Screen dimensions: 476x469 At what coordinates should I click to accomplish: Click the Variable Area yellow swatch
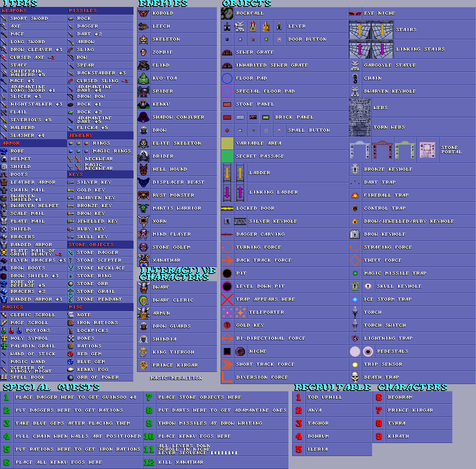click(x=227, y=143)
